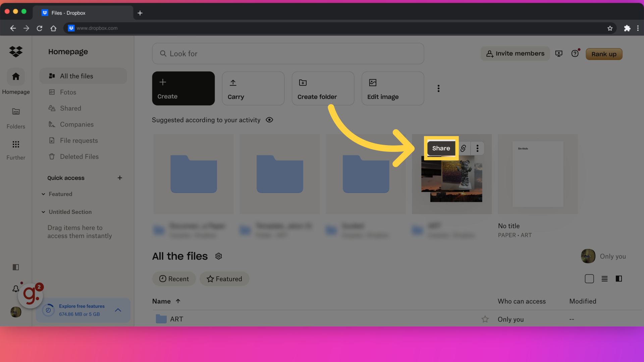This screenshot has height=362, width=644.
Task: Click the Create button
Action: point(183,88)
